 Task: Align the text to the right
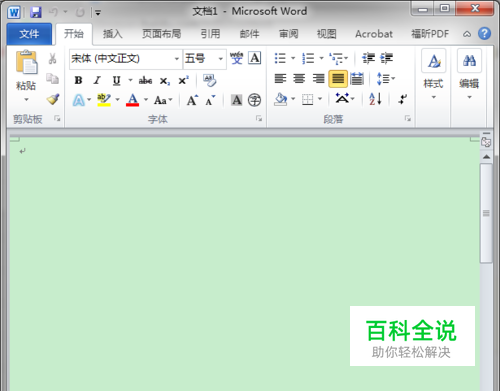[x=318, y=79]
